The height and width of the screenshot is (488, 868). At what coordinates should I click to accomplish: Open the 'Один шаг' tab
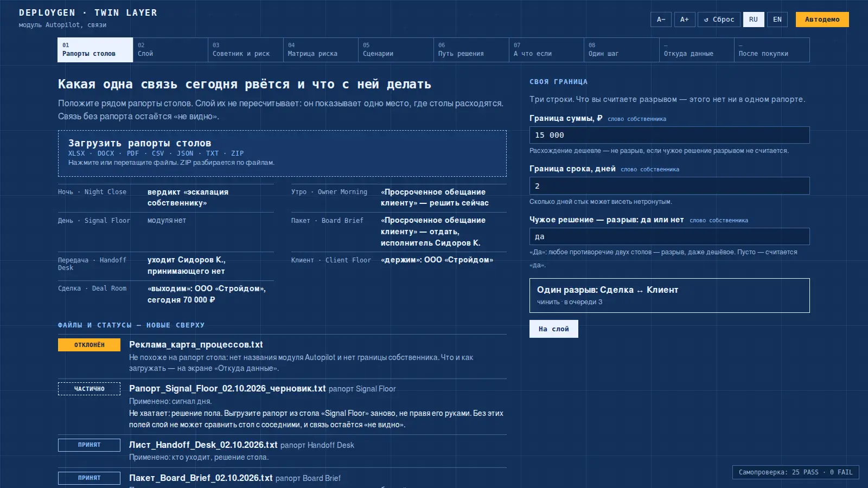click(x=622, y=50)
